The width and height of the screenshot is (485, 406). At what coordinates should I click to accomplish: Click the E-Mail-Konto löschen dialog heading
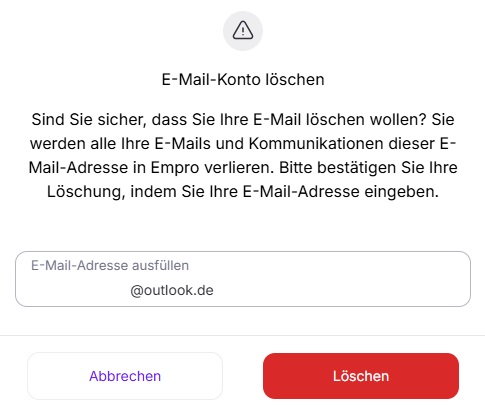coord(243,80)
